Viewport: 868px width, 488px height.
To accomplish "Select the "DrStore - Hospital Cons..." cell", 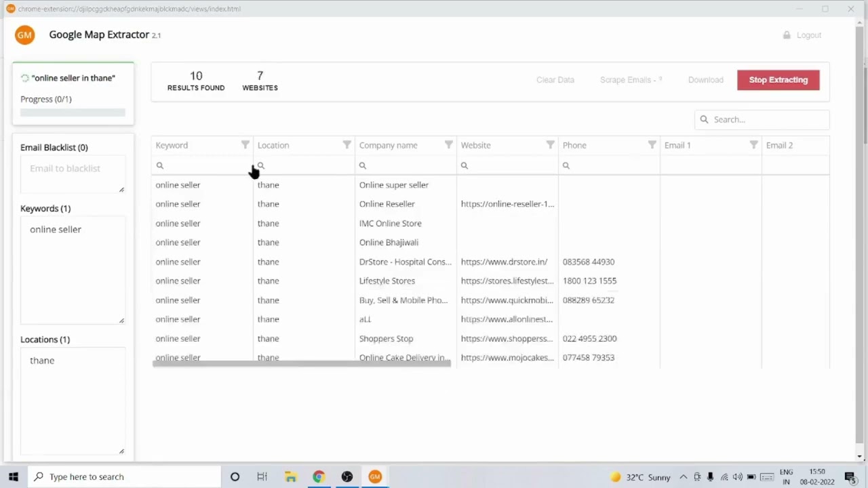I will click(x=406, y=262).
